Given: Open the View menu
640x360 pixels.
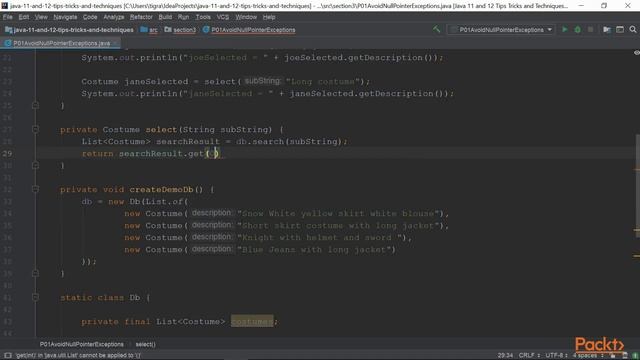Looking at the screenshot, I should (x=41, y=17).
